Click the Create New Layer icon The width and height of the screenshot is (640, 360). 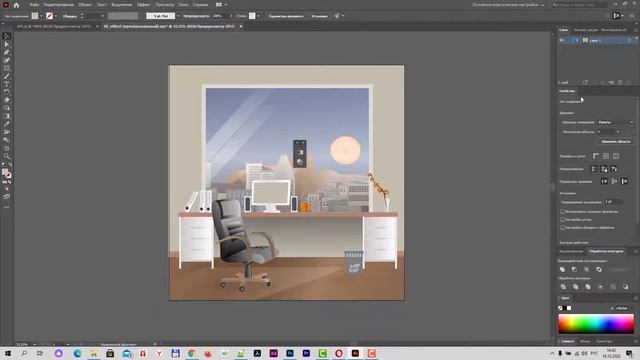620,82
